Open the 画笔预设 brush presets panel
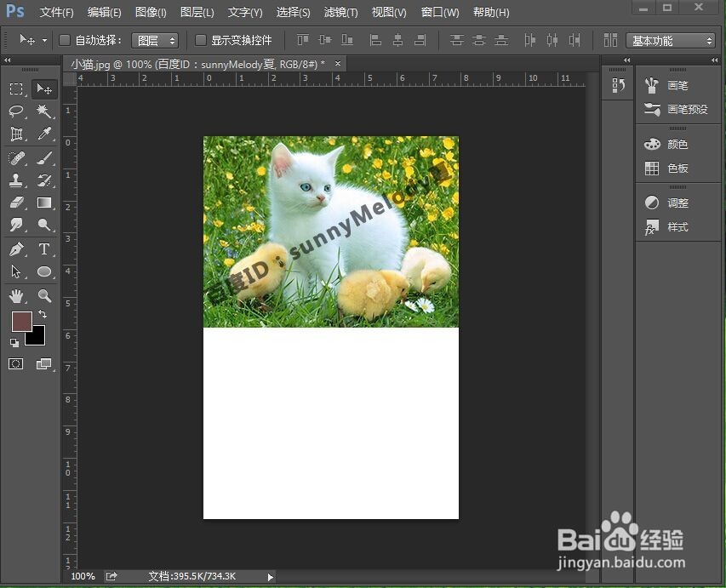 coord(677,110)
